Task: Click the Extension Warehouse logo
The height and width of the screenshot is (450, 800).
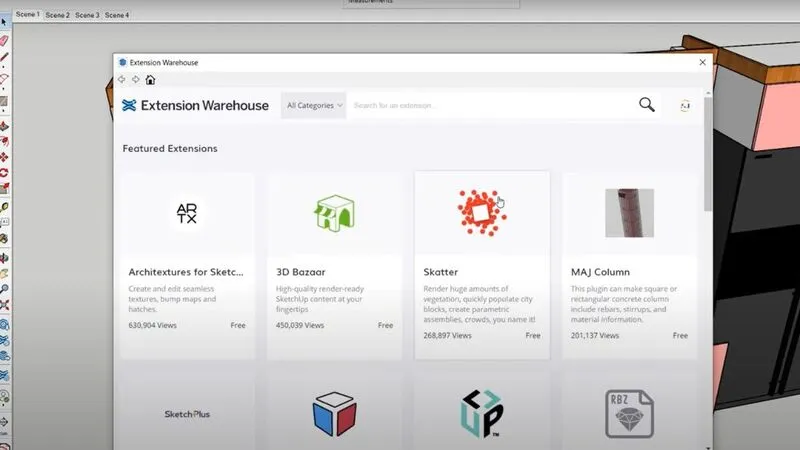Action: pos(195,106)
